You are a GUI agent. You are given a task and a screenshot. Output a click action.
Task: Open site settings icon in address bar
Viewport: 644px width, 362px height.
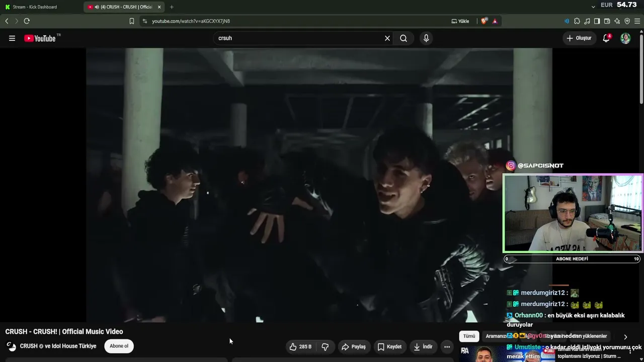tap(145, 21)
